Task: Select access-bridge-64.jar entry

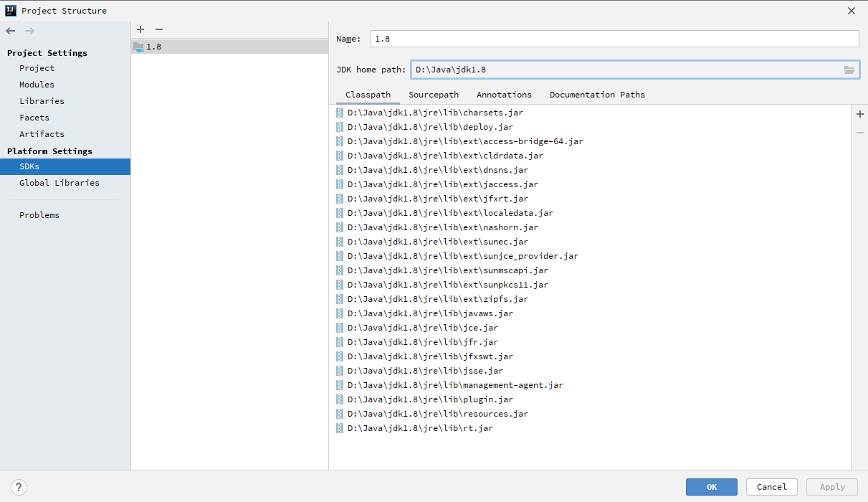Action: coord(590,141)
